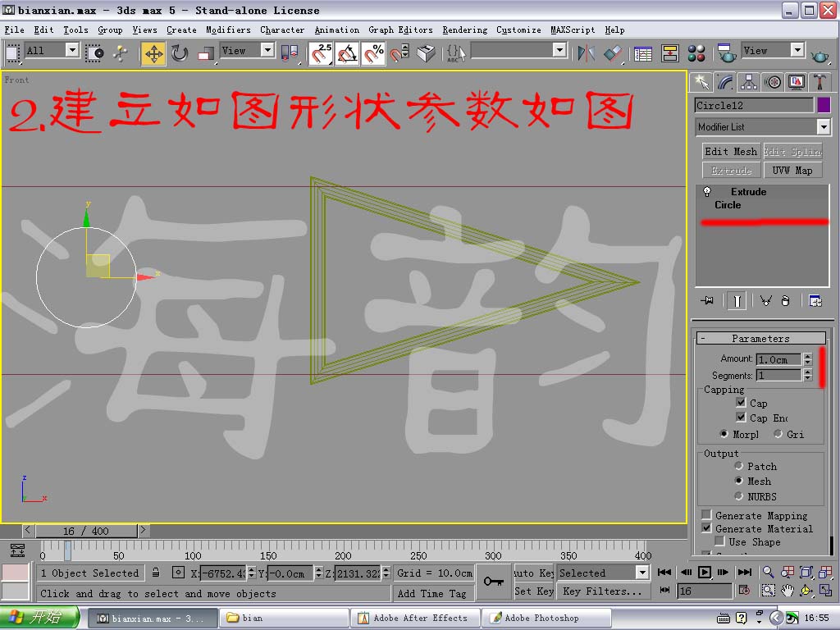Activate the Mirror tool

587,52
